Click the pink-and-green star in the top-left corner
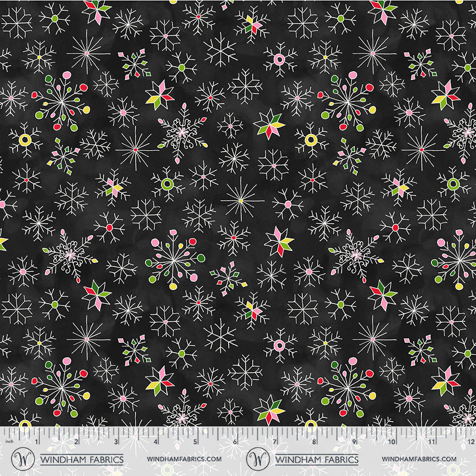Screen dimensions: 476x476 coord(96,10)
